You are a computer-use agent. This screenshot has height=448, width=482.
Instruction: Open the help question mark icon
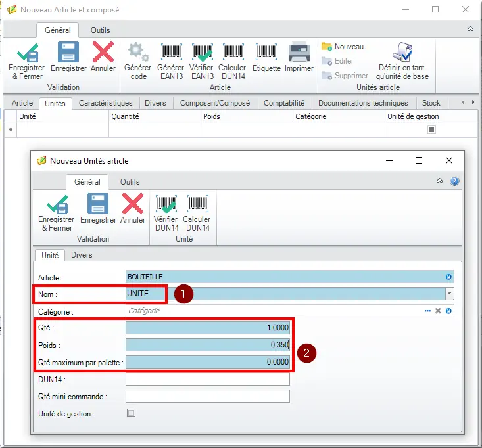pos(454,182)
